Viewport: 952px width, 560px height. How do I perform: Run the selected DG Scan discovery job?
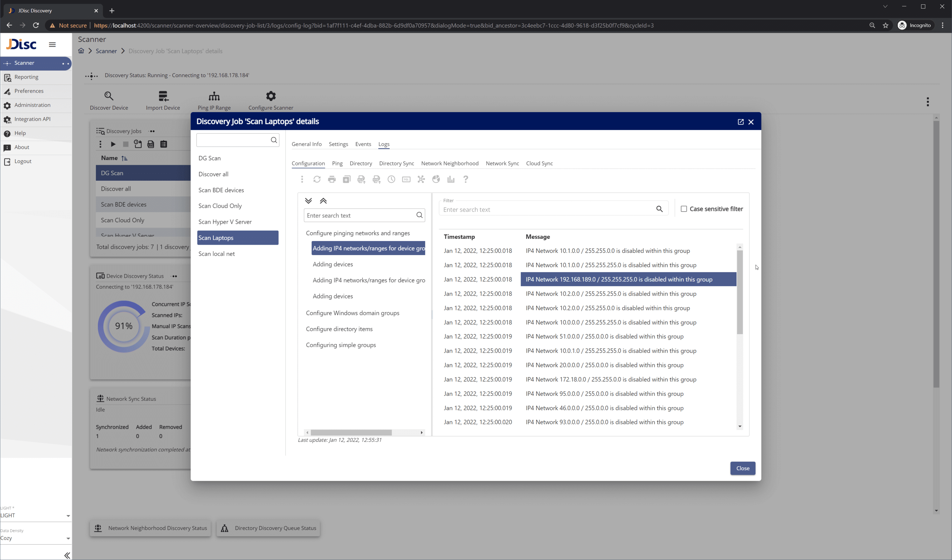tap(113, 144)
